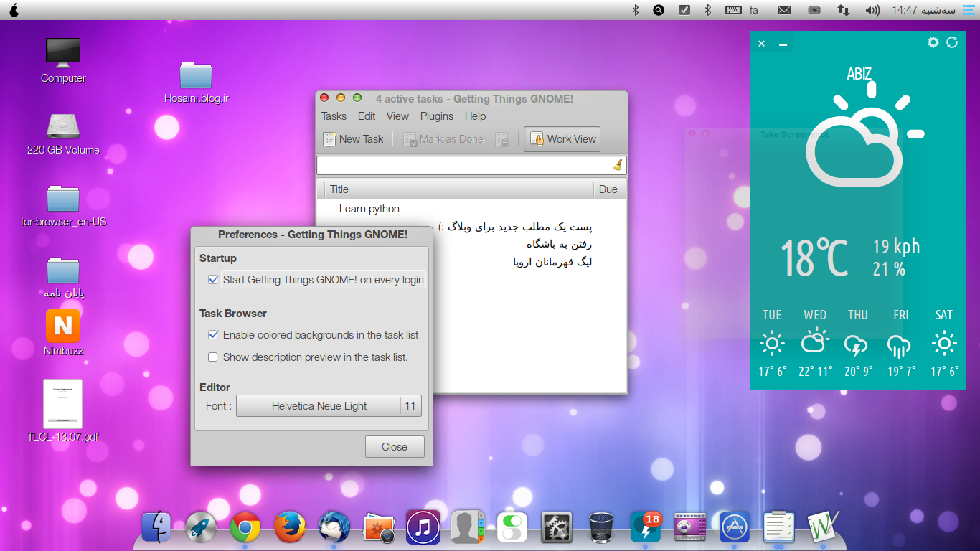Open Thunderbird mail from the dock
Screen dimensions: 980x551
point(334,528)
